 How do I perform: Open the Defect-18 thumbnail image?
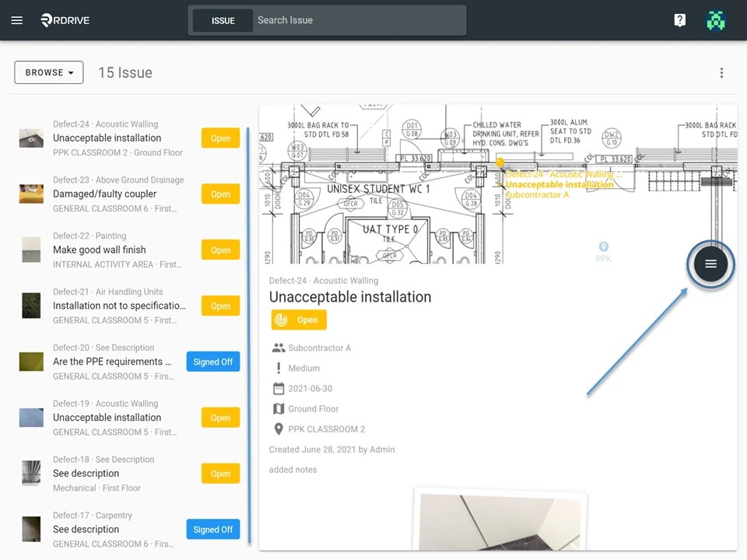31,474
